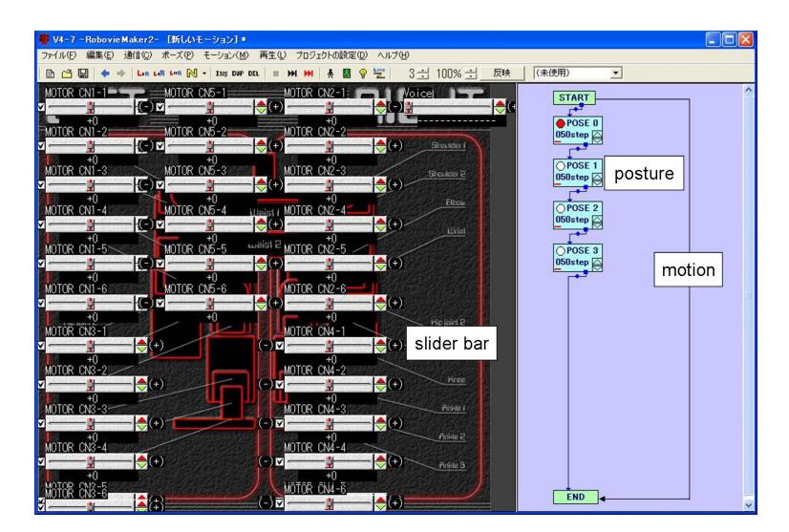Click the motion panel scrollbar down arrow
Image resolution: width=789 pixels, height=532 pixels.
click(749, 505)
